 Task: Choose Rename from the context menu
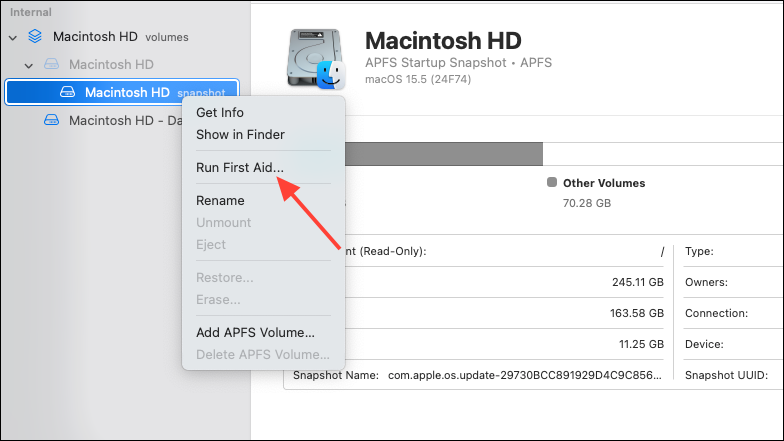[220, 200]
